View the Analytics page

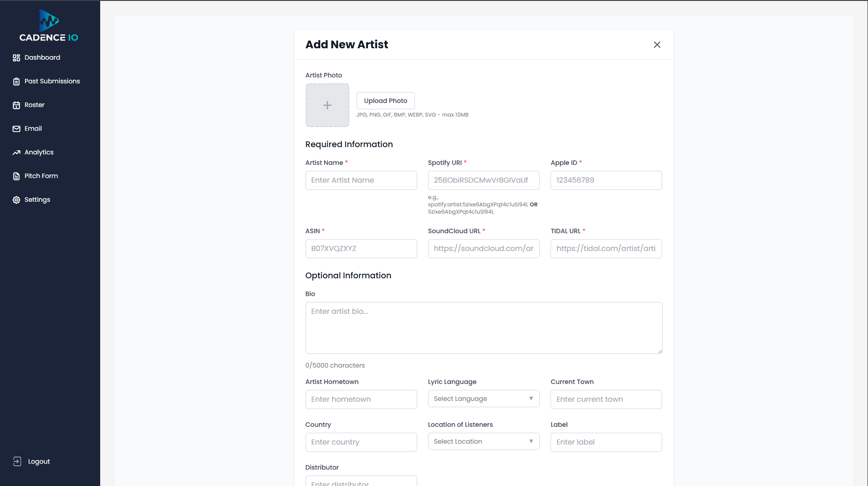(x=39, y=152)
